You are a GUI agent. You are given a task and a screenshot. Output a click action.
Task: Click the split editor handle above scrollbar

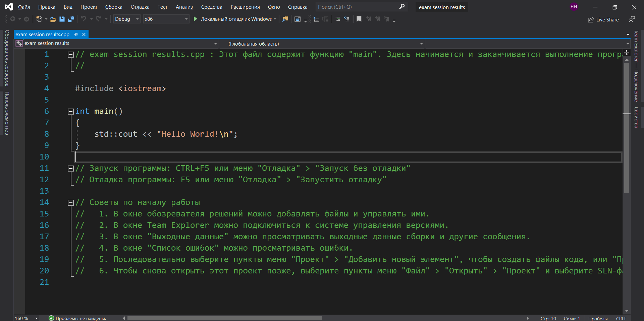coord(627,53)
